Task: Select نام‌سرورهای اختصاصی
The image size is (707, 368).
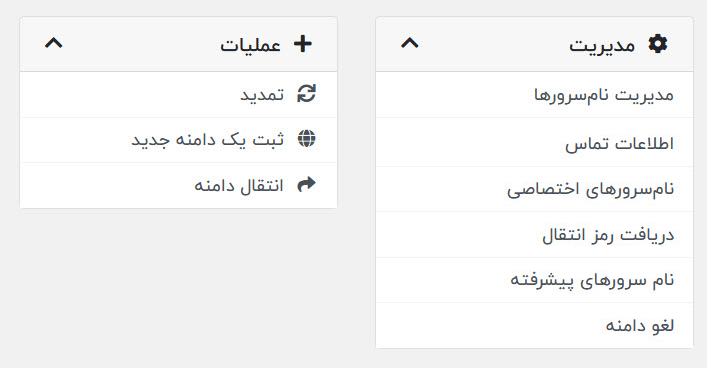Action: point(590,189)
